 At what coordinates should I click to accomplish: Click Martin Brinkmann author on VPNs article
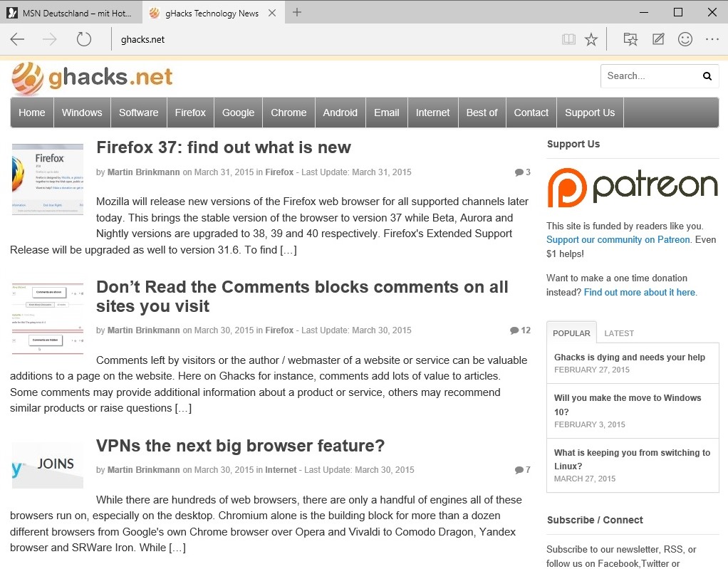pyautogui.click(x=143, y=470)
